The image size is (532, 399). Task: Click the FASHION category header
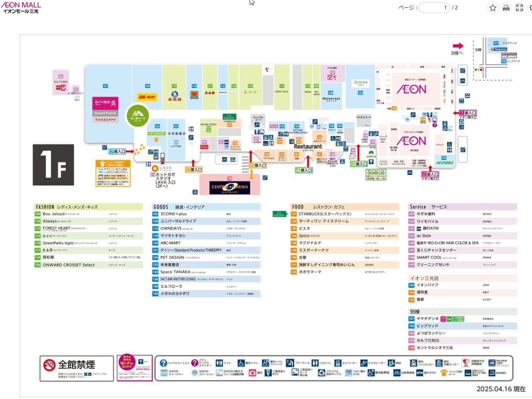(x=88, y=207)
